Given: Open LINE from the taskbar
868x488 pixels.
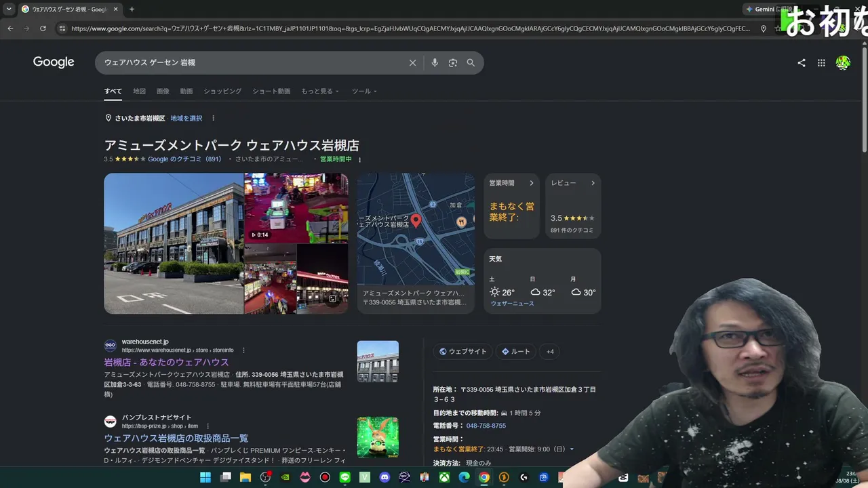Looking at the screenshot, I should (344, 477).
